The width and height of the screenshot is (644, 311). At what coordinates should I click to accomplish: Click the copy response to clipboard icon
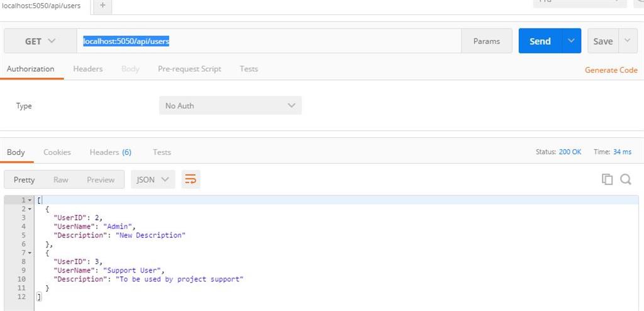(607, 179)
